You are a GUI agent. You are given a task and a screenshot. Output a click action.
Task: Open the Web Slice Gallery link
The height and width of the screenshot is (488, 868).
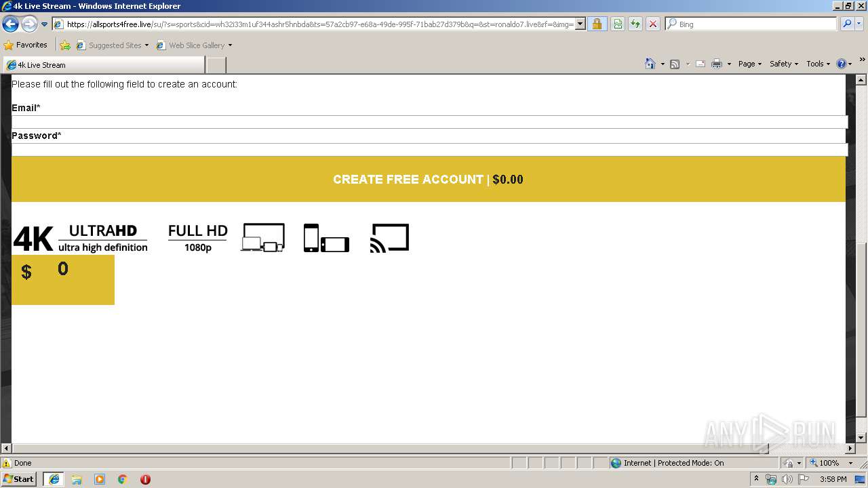coord(194,45)
